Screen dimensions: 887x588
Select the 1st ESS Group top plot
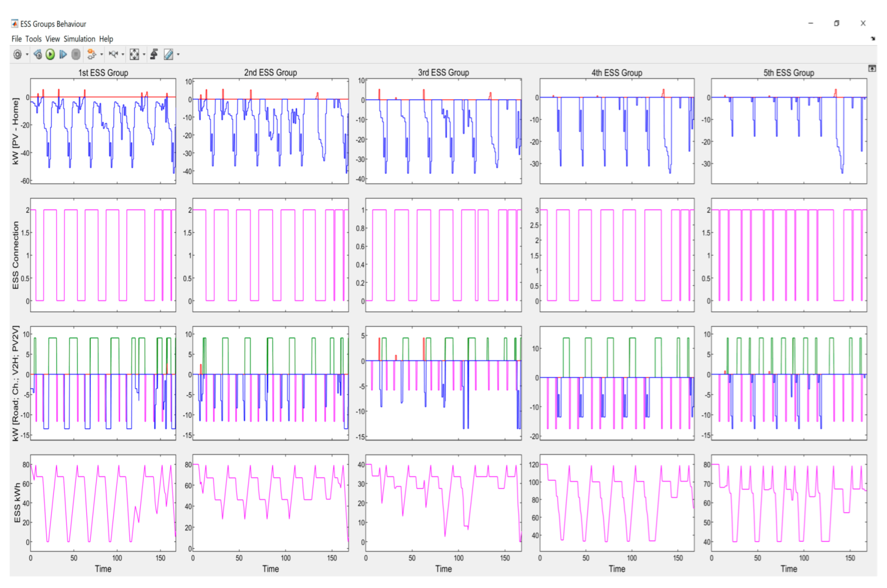[x=103, y=131]
